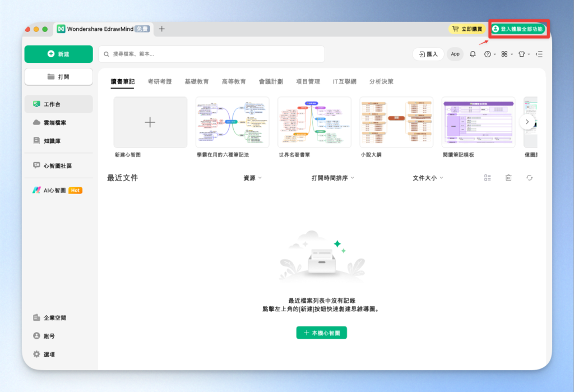Open the 知識庫 knowledge base

pyautogui.click(x=58, y=141)
